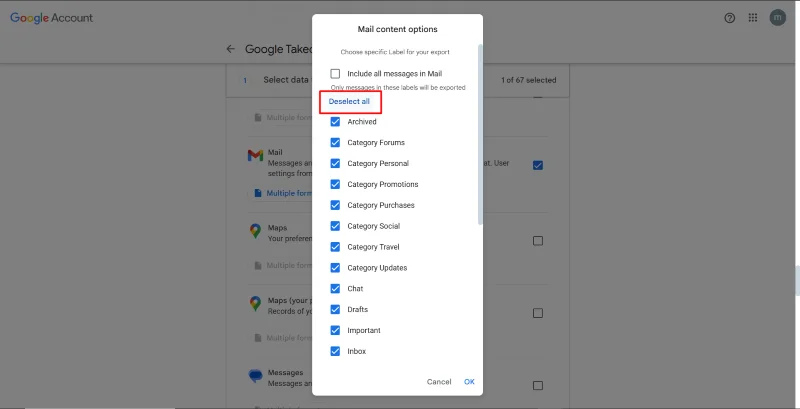Click the Maps pin icon

(255, 231)
